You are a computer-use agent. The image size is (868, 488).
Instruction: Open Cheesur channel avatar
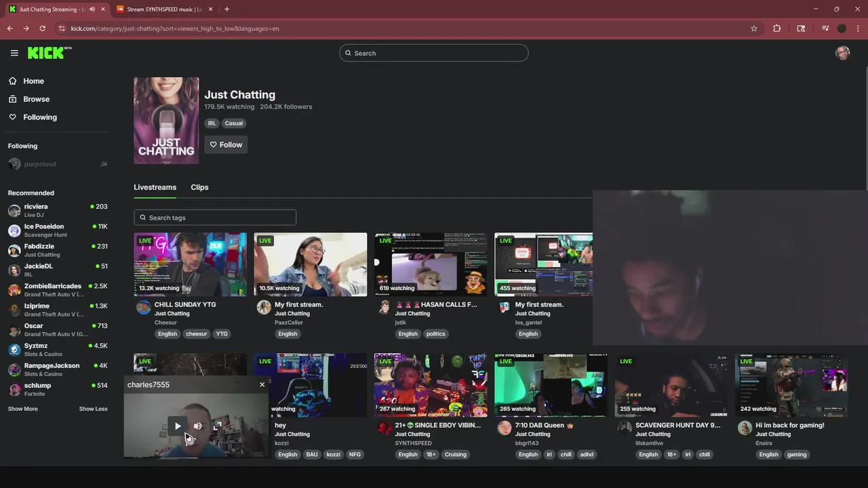click(143, 308)
